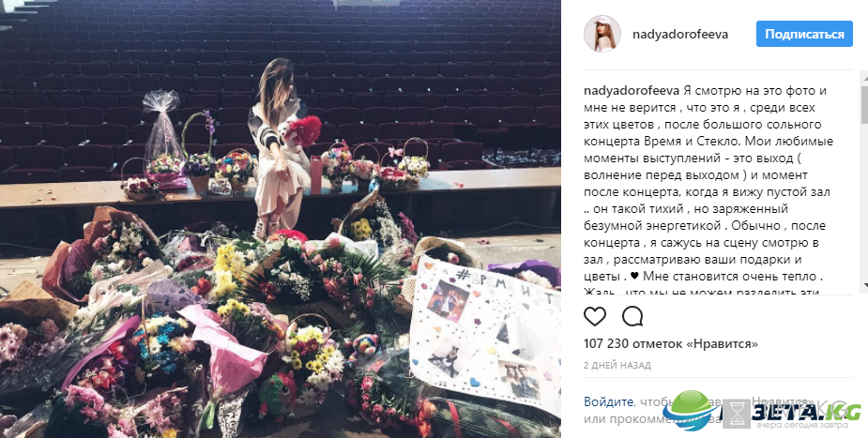Open the post timestamp 2 дней назад
The width and height of the screenshot is (868, 438).
617,366
